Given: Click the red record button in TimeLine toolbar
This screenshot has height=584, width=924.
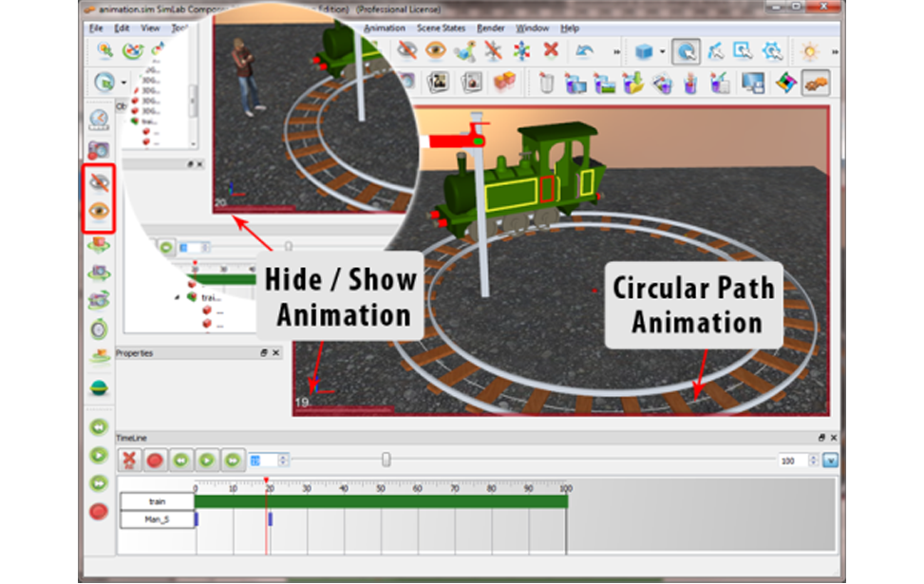Looking at the screenshot, I should (155, 461).
